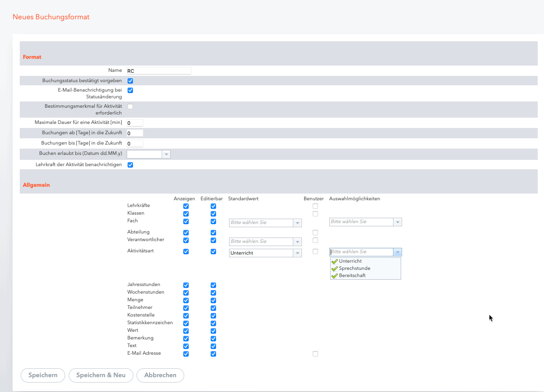Uncheck Anzeigen for Jahresstunden

(x=186, y=285)
